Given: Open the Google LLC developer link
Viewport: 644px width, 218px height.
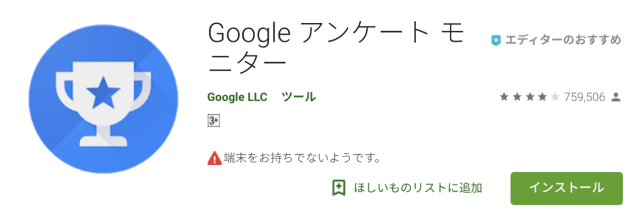Looking at the screenshot, I should 237,97.
